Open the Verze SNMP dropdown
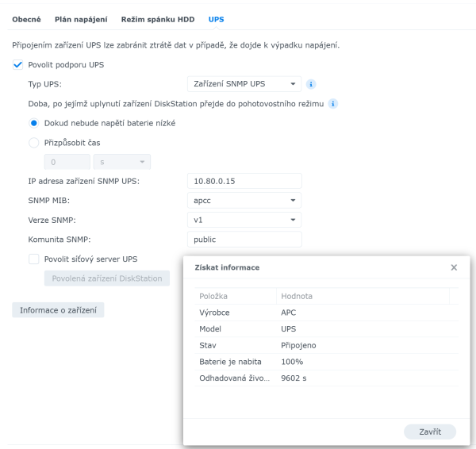Screen dimensions: 476x449 (x=244, y=220)
